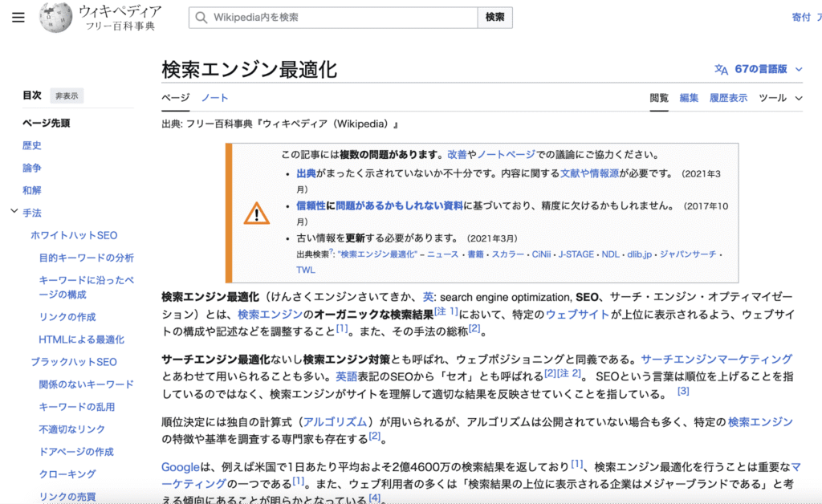The image size is (822, 504).
Task: Click the 出典 link in notice
Action: pos(306,173)
